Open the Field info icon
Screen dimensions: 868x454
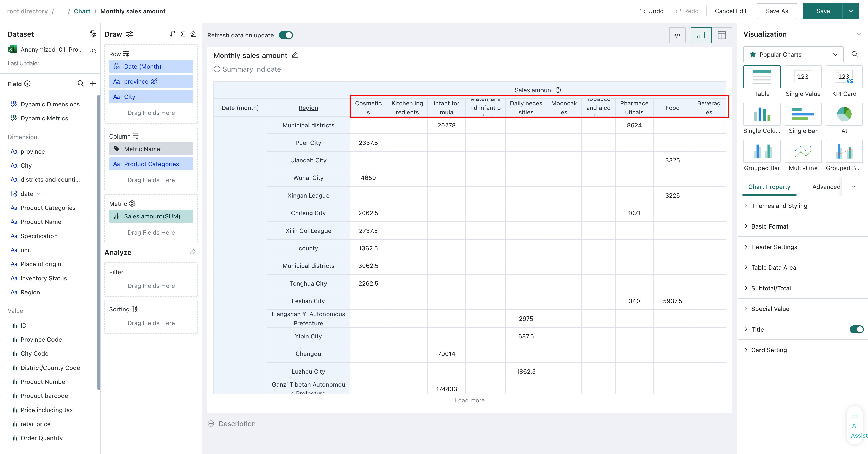(x=28, y=84)
